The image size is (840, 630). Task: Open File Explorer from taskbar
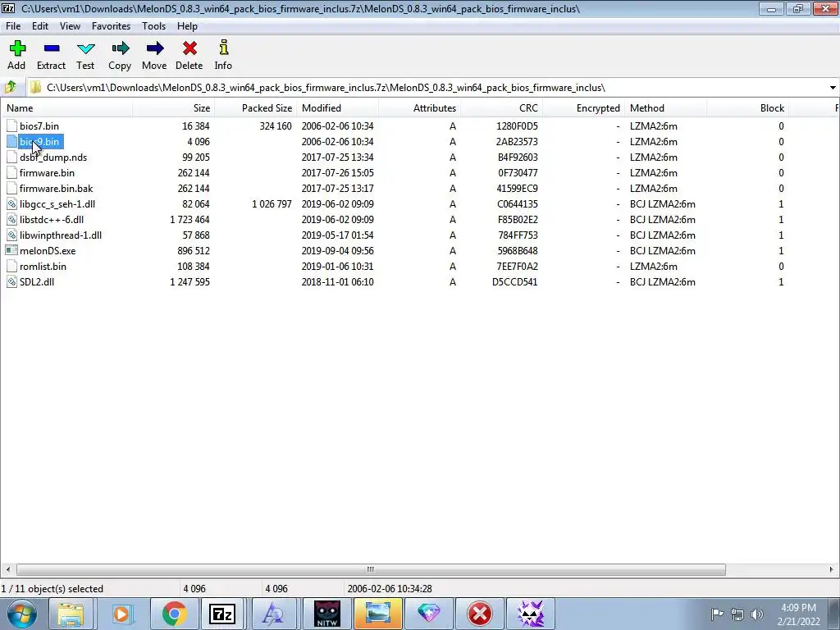click(x=71, y=614)
